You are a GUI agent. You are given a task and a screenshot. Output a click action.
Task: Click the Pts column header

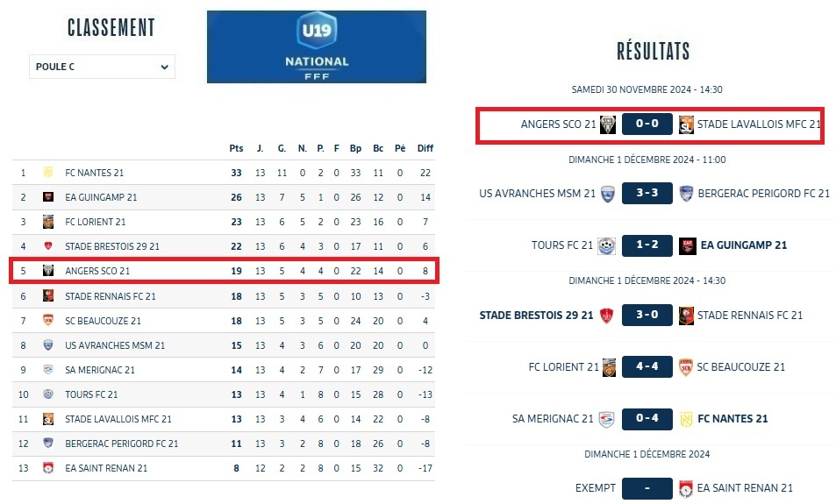pos(236,148)
